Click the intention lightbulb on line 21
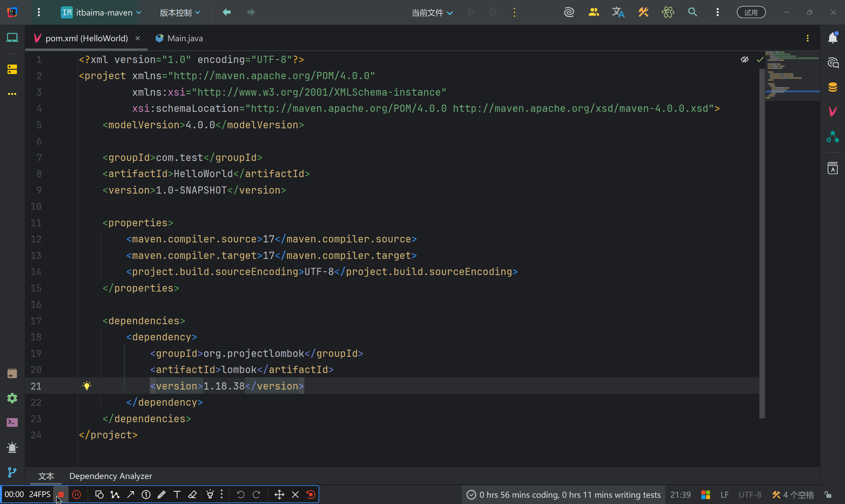 [x=87, y=386]
